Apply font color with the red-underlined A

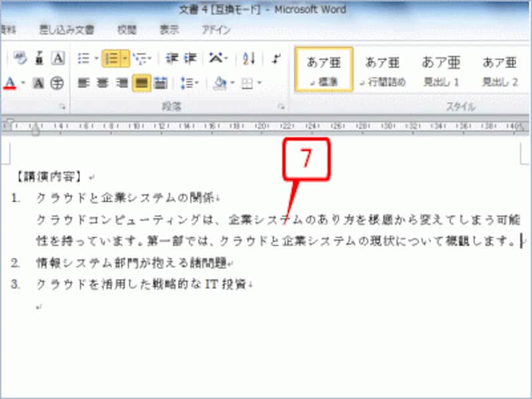click(11, 83)
